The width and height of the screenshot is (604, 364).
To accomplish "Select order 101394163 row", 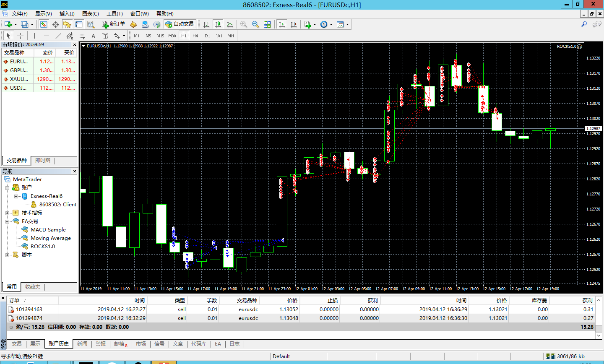I will (301, 309).
